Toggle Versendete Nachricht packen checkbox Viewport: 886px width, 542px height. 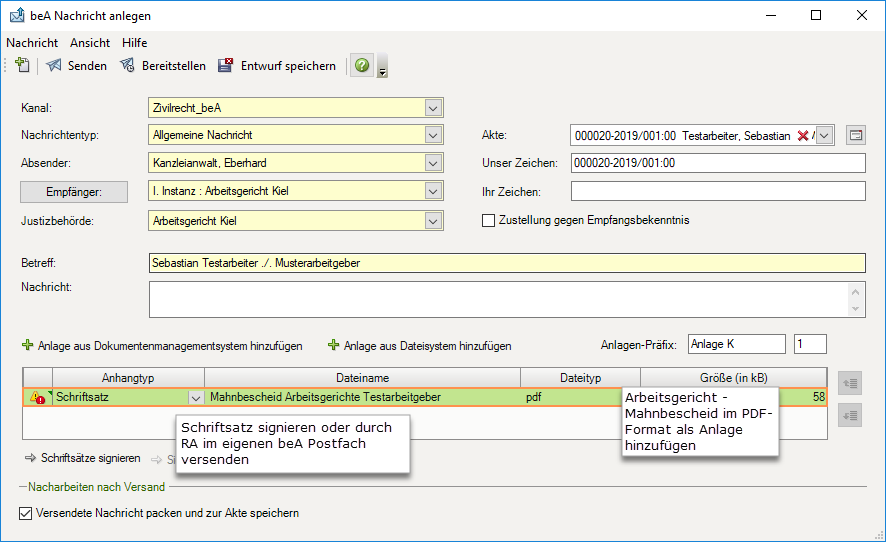26,513
